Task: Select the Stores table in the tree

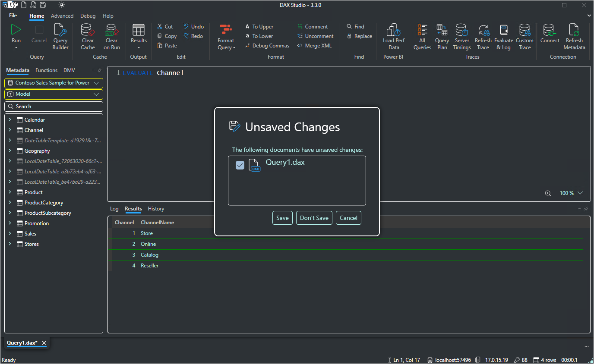Action: pos(32,244)
